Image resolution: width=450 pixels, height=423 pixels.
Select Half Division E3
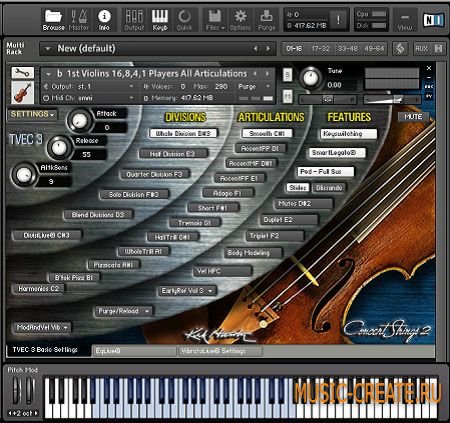point(173,154)
